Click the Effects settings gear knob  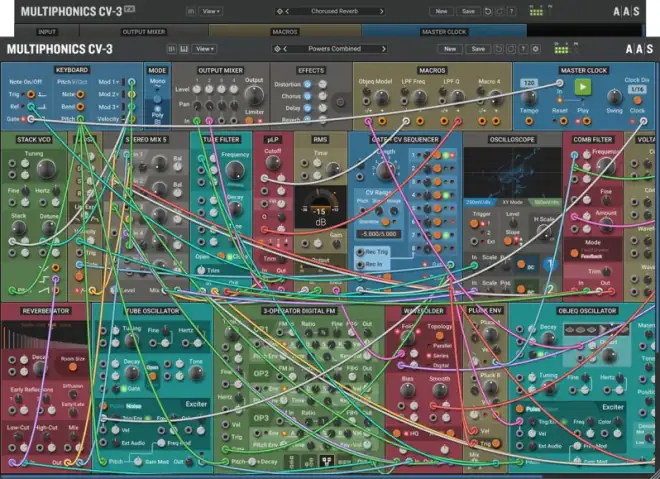point(340,101)
